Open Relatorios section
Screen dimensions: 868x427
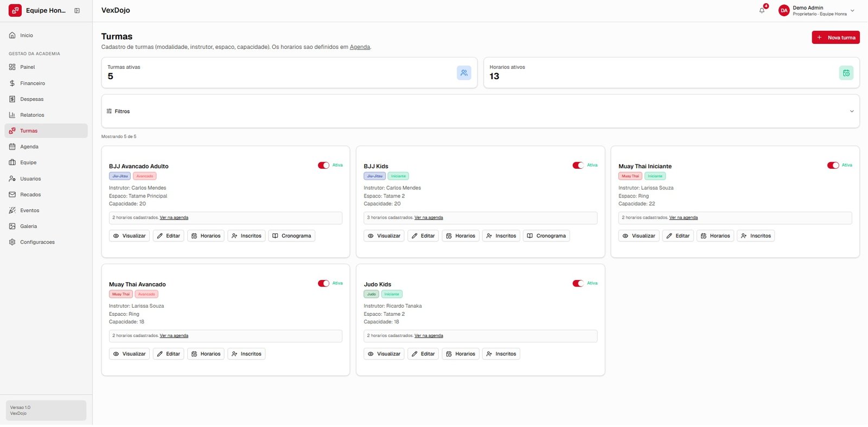pos(46,115)
